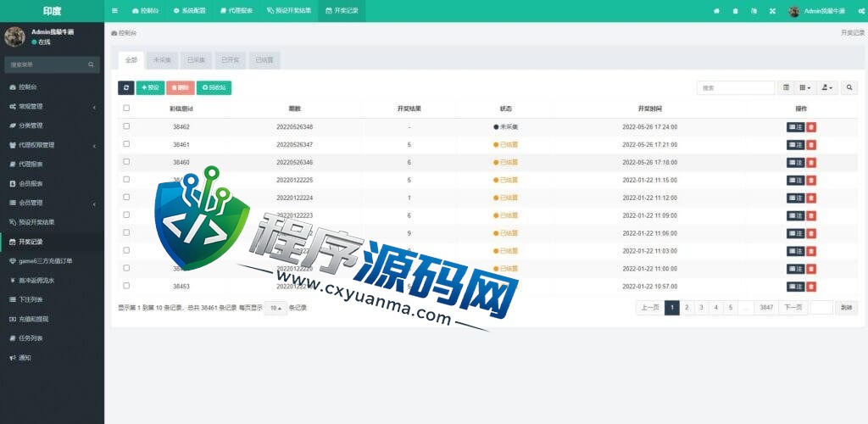This screenshot has width=868, height=424.
Task: Switch to the 已开奖 tab
Action: click(230, 60)
